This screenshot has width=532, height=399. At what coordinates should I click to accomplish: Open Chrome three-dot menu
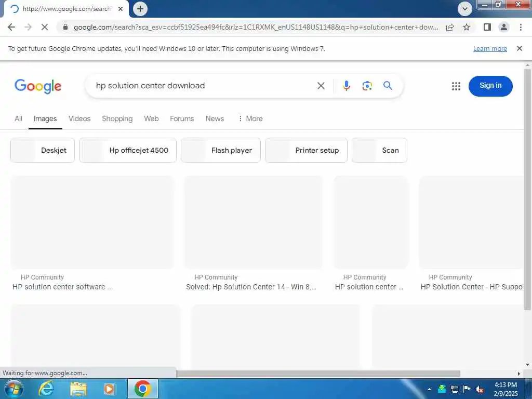(521, 27)
